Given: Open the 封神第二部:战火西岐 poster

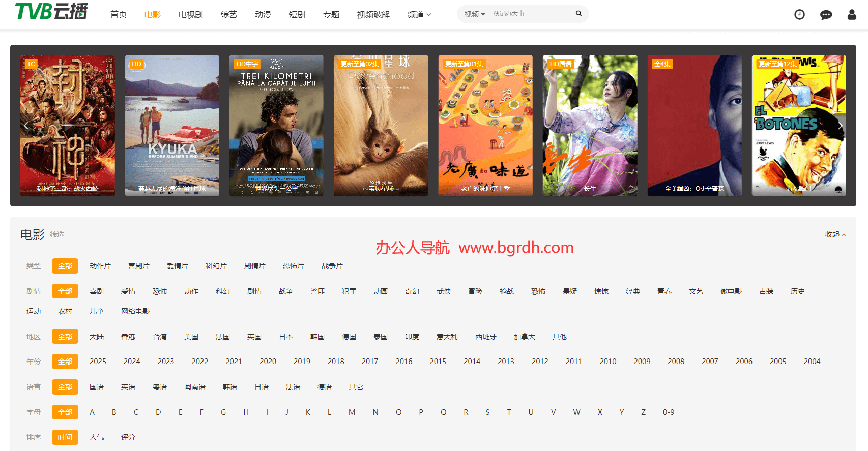Looking at the screenshot, I should (x=68, y=126).
